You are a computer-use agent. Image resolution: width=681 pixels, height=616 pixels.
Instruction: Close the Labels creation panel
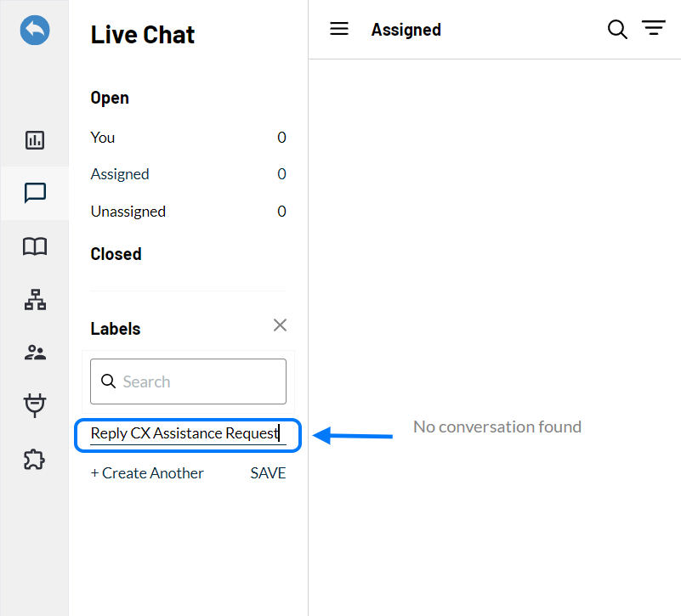[x=280, y=325]
